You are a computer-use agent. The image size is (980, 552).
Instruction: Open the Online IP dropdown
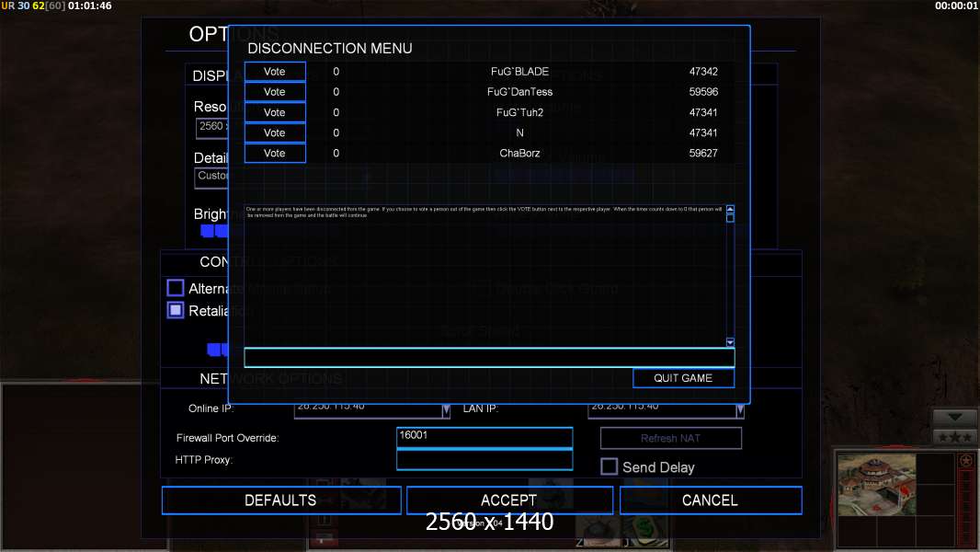pos(446,410)
